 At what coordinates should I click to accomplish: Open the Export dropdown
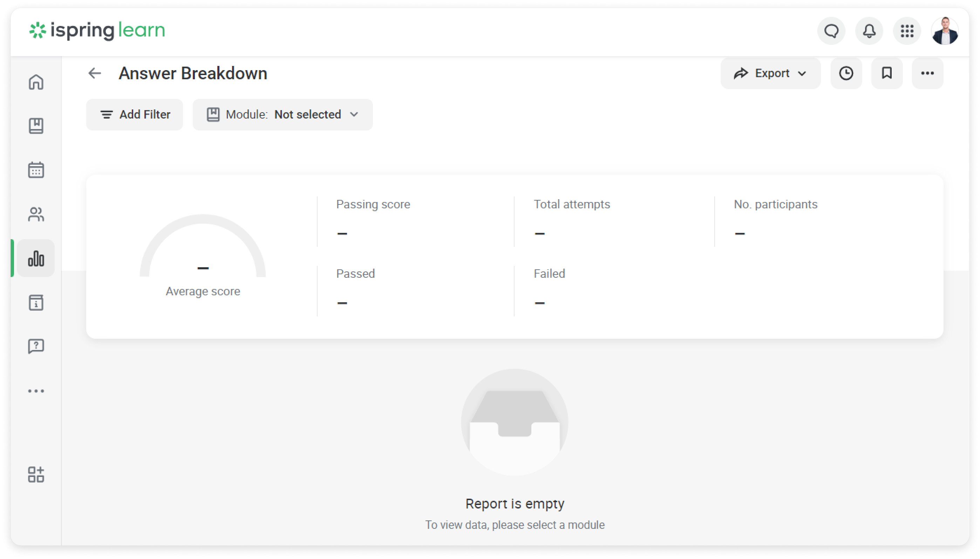click(770, 73)
